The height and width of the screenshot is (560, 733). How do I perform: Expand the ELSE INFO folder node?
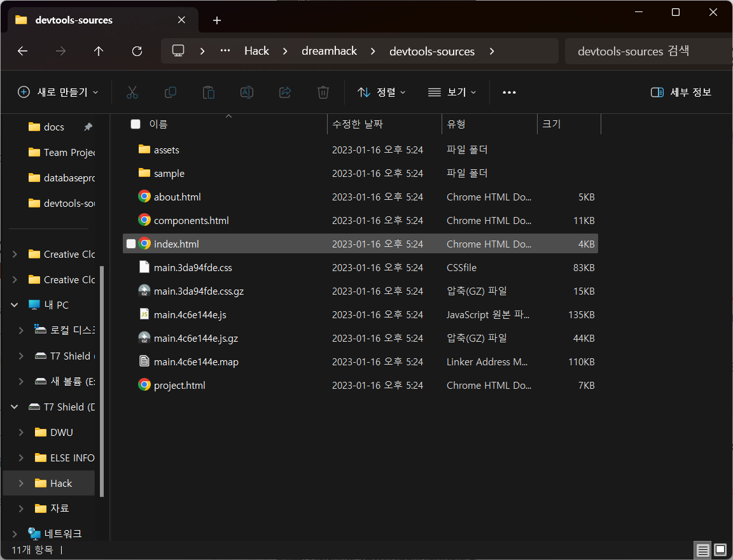tap(21, 458)
